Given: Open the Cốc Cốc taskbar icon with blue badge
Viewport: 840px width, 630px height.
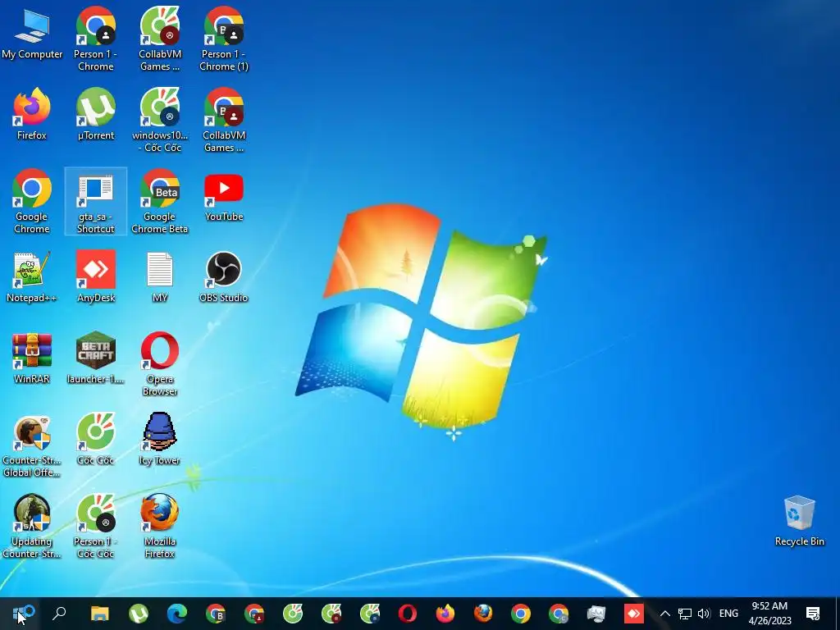Looking at the screenshot, I should pos(370,614).
